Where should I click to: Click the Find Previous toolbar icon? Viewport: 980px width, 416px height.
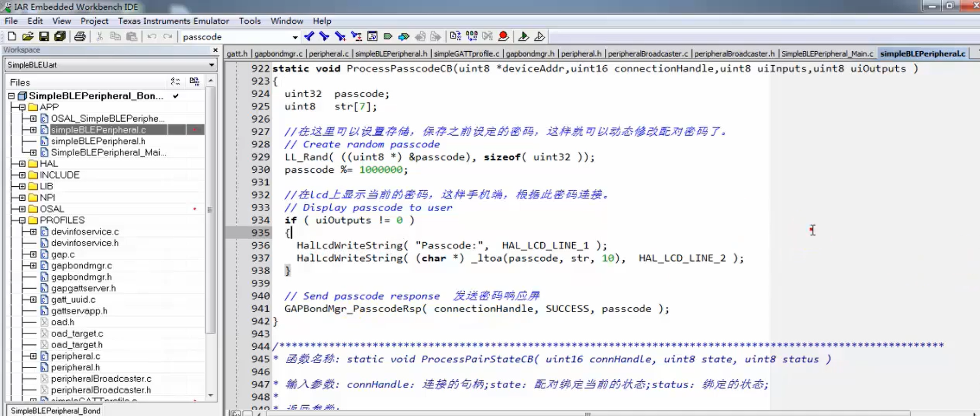pyautogui.click(x=309, y=36)
